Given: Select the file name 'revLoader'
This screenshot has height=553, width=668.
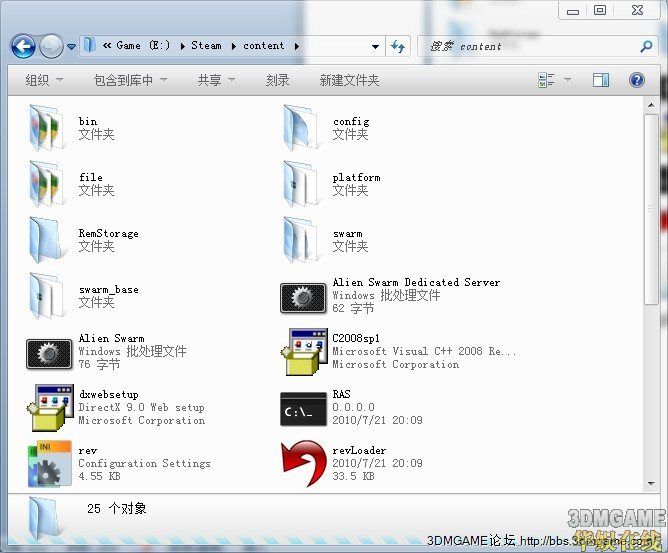Looking at the screenshot, I should pos(359,450).
